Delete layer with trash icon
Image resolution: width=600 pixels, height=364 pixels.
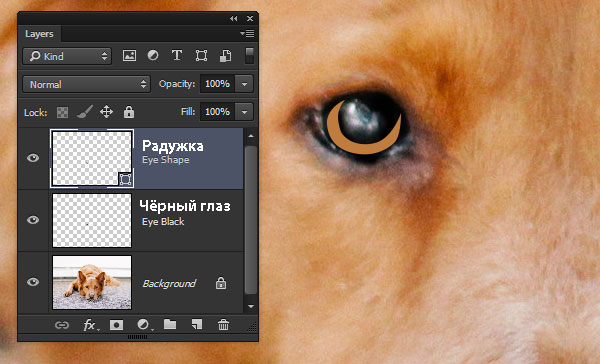[x=223, y=325]
